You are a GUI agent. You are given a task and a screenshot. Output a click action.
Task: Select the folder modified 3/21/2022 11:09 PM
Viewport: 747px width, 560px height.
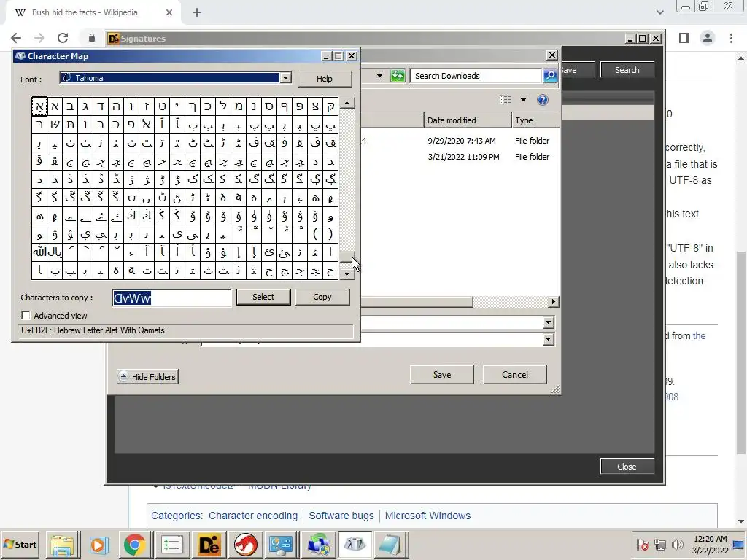click(460, 157)
